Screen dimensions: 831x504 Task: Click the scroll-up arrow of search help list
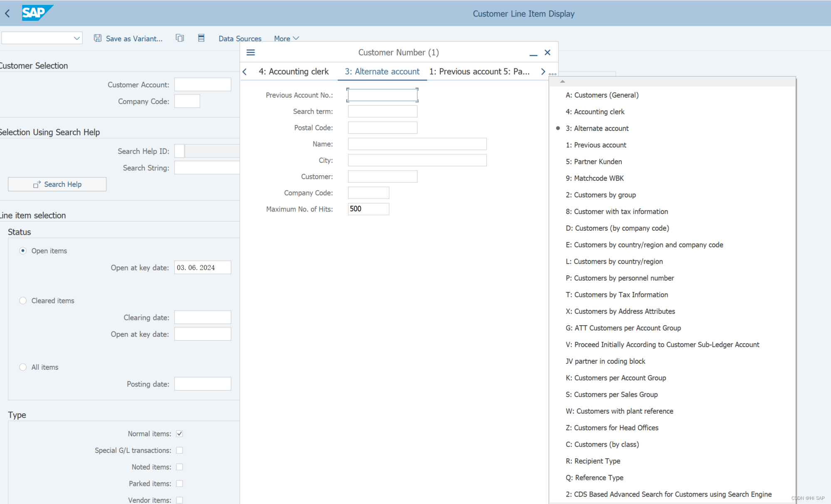pos(562,82)
